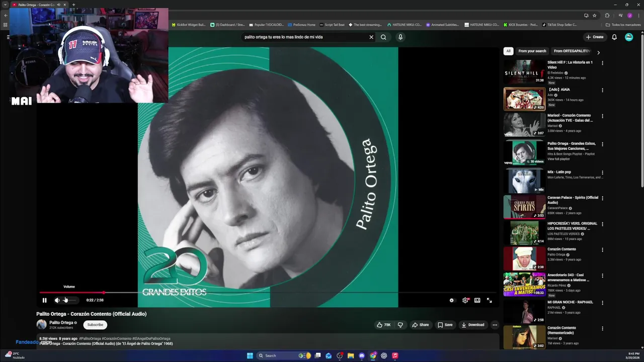The height and width of the screenshot is (362, 644).
Task: Show more filter chips with the right arrow
Action: [x=598, y=52]
